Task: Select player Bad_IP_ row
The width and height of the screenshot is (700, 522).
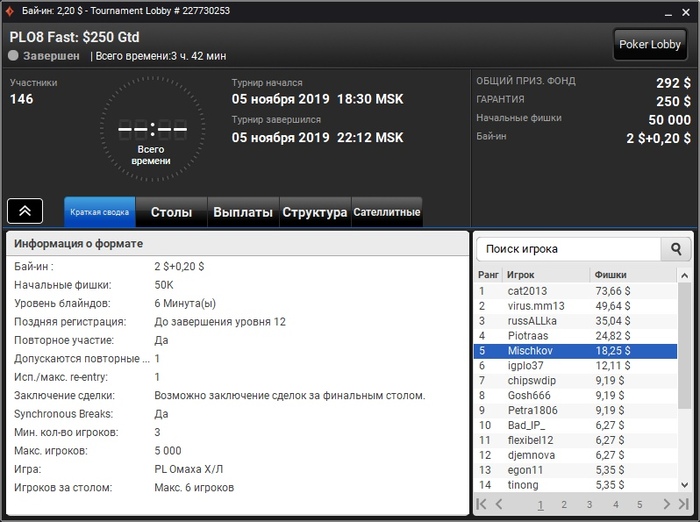Action: click(575, 426)
